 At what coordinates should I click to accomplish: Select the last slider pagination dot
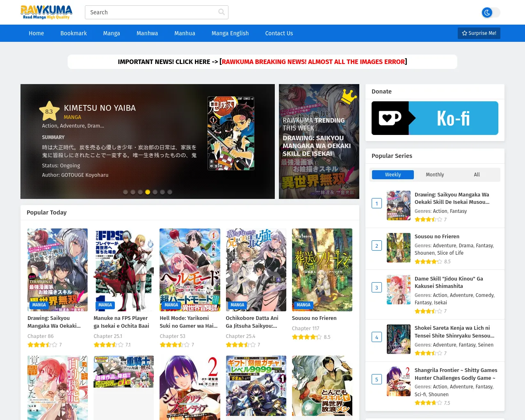coord(170,192)
